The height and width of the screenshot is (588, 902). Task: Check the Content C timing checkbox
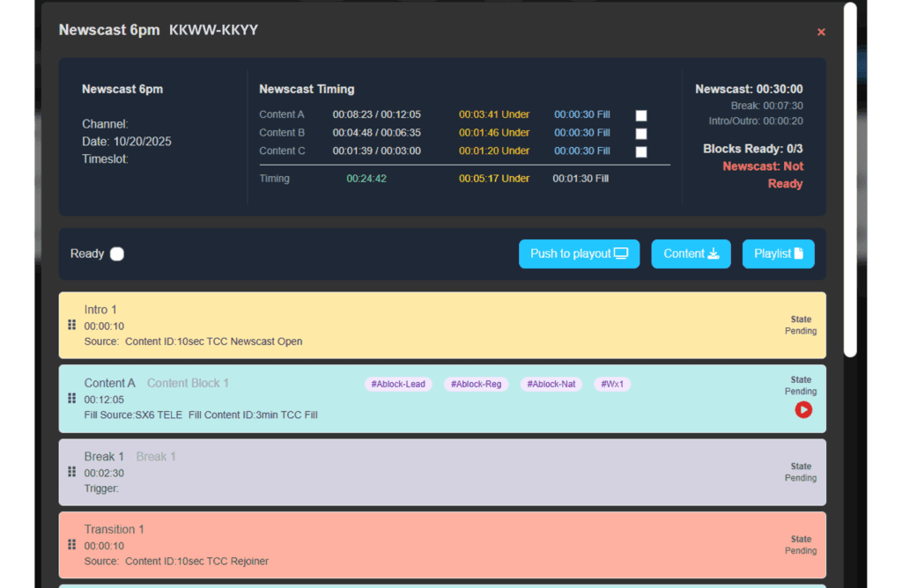(x=641, y=151)
